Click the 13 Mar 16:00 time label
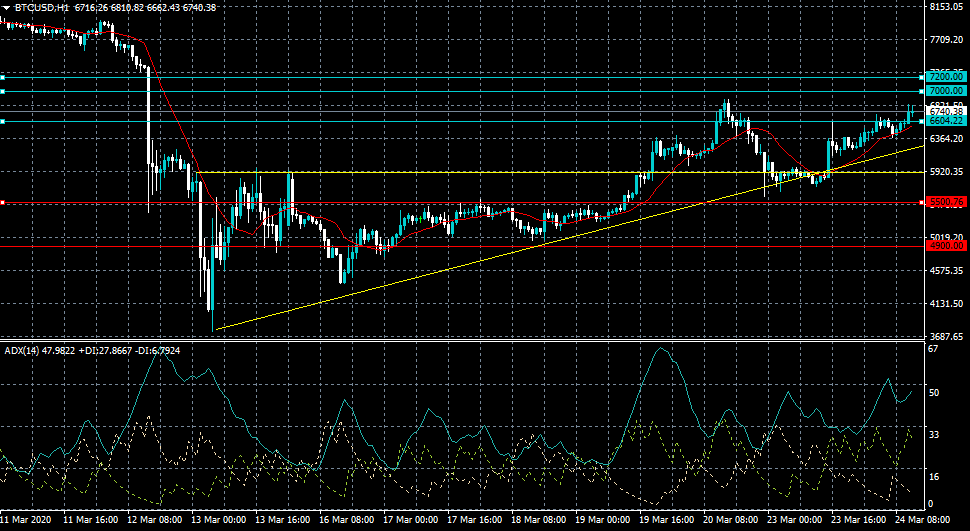This screenshot has width=970, height=531. coord(283,520)
